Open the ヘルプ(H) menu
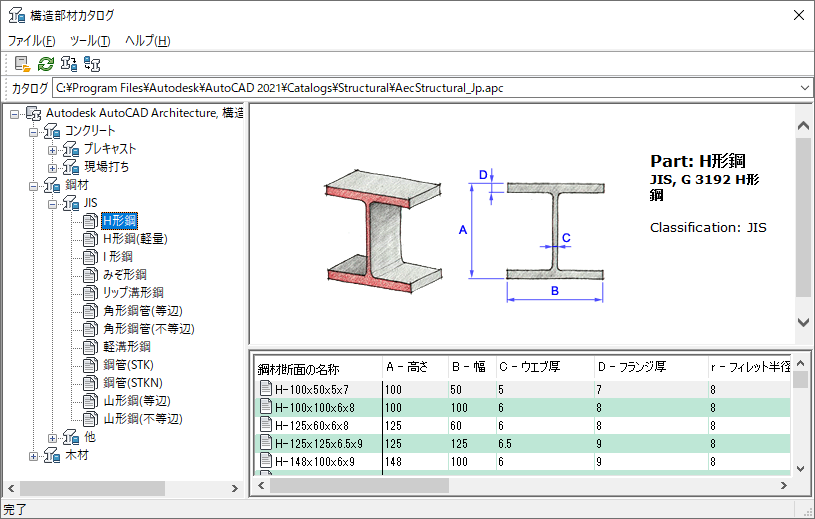 (x=148, y=41)
